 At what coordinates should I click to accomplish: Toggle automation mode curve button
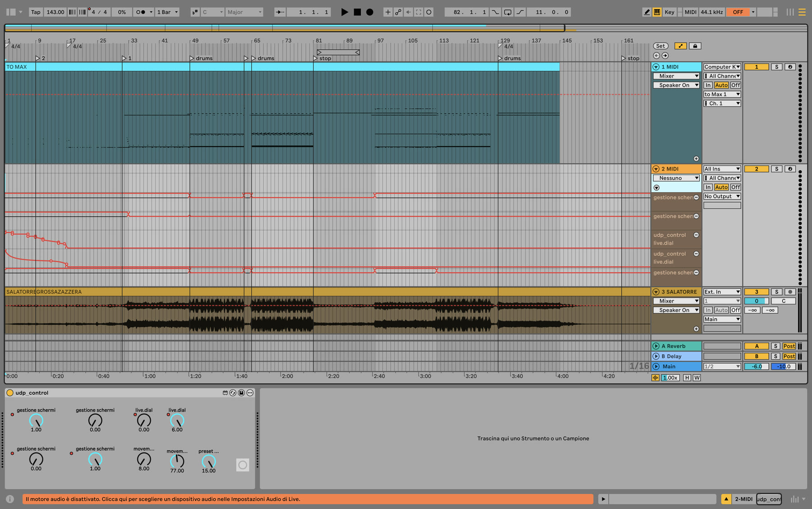[680, 46]
